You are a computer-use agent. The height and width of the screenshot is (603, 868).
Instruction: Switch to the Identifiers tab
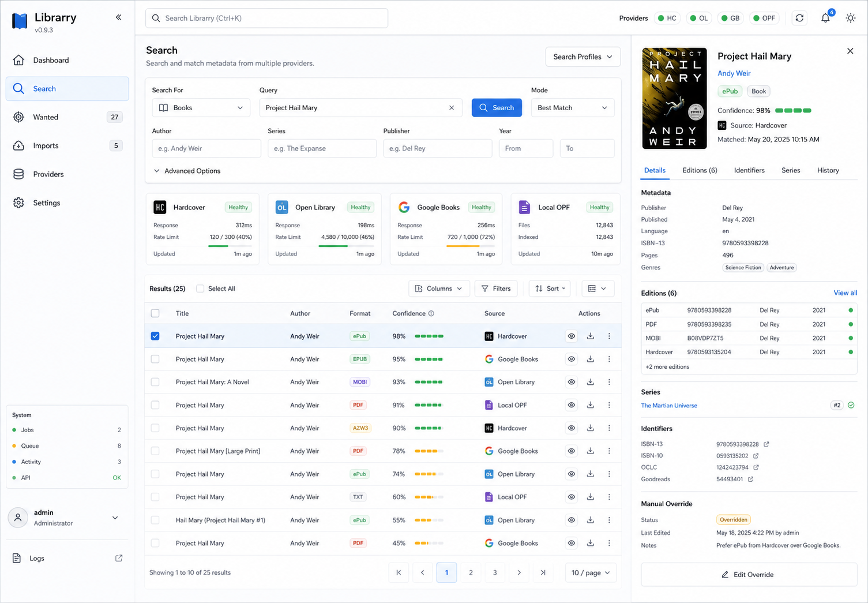click(749, 170)
